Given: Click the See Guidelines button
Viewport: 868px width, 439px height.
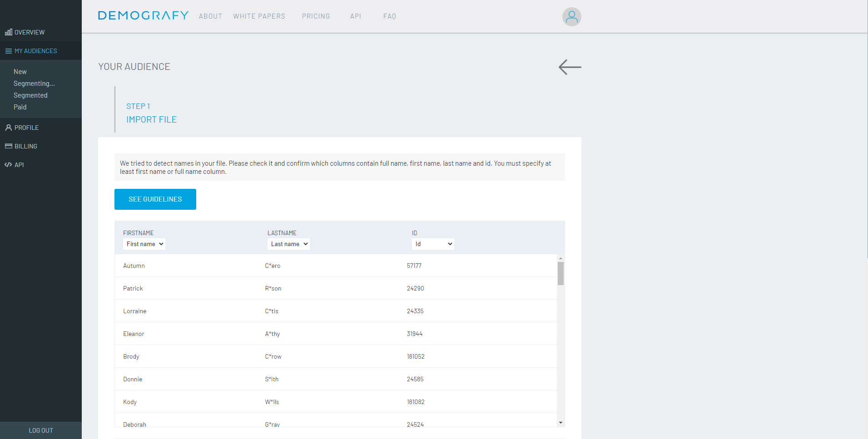Looking at the screenshot, I should point(155,199).
